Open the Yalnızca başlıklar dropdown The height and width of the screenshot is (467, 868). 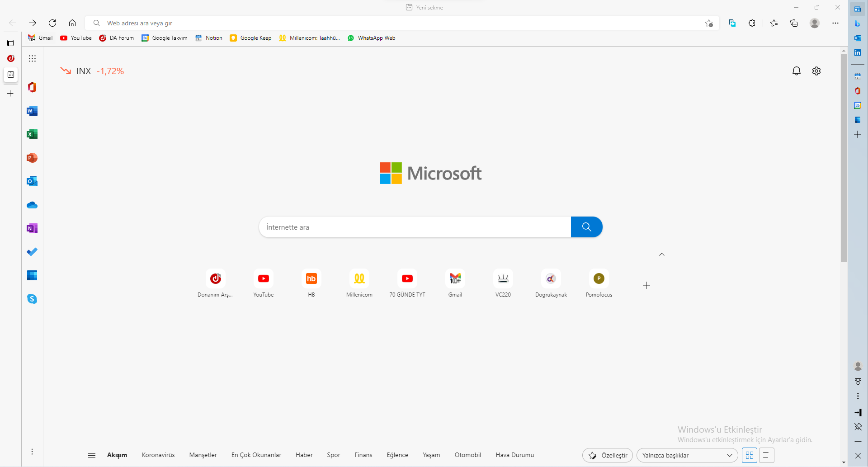[687, 455]
